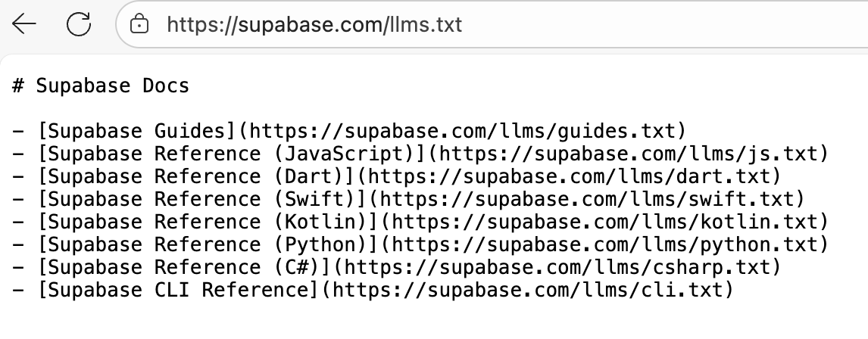Click the swift.txt URL
This screenshot has width=868, height=339.
click(x=591, y=199)
